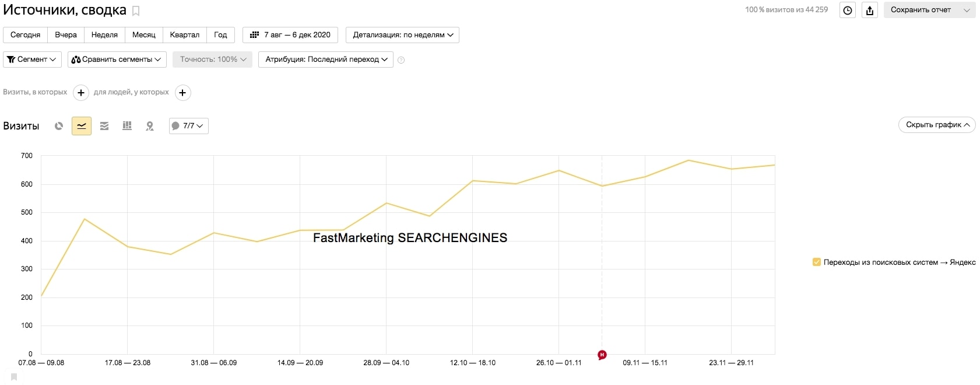Select the pie chart view icon
980x385 pixels.
point(59,126)
